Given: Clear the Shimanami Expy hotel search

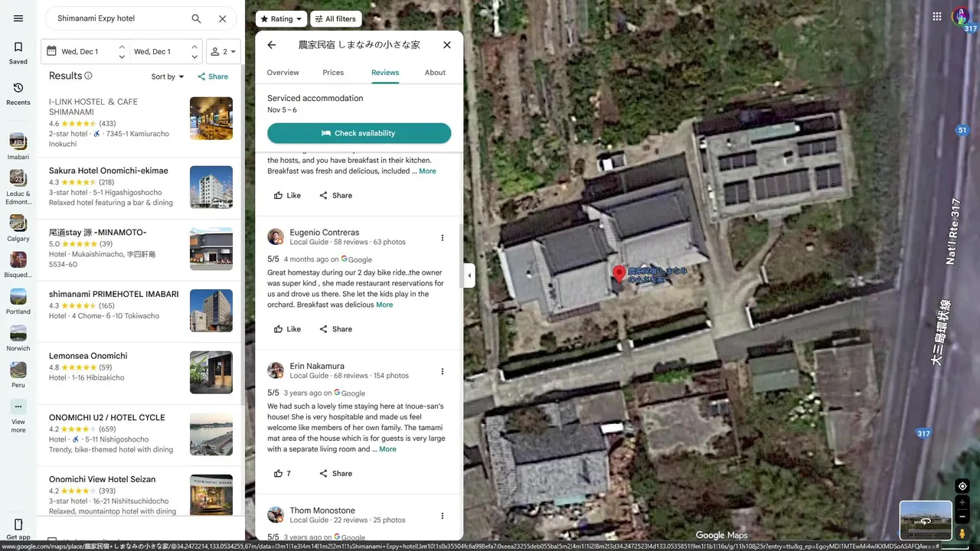Looking at the screenshot, I should 222,18.
